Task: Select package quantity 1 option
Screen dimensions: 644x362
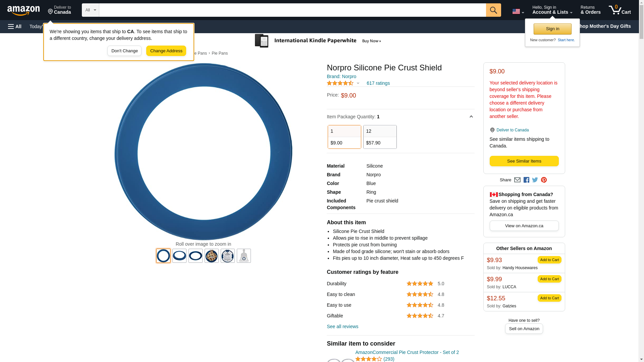Action: coord(344,137)
